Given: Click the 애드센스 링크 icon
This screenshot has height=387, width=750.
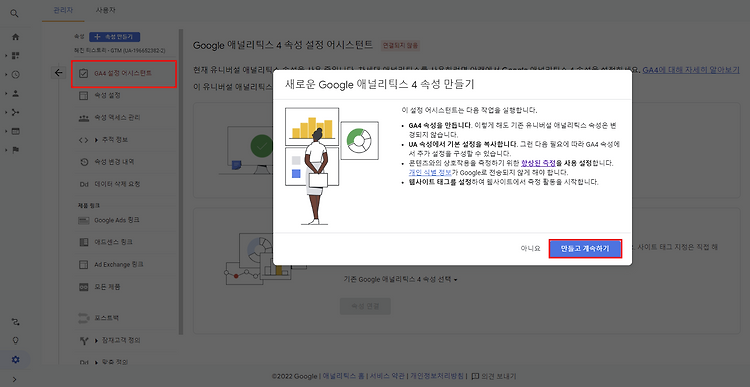Looking at the screenshot, I should pos(83,242).
